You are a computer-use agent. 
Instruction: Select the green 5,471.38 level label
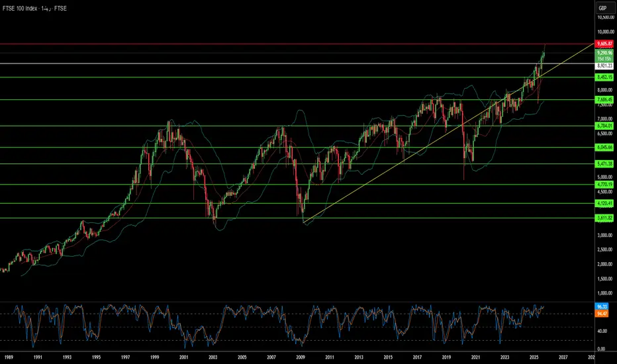[604, 163]
